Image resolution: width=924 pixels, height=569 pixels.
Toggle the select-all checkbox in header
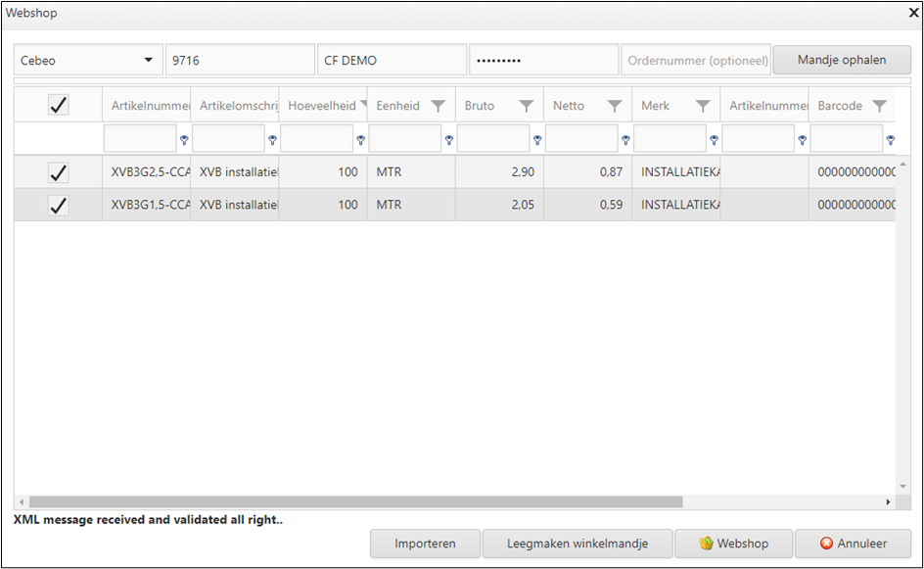point(59,105)
